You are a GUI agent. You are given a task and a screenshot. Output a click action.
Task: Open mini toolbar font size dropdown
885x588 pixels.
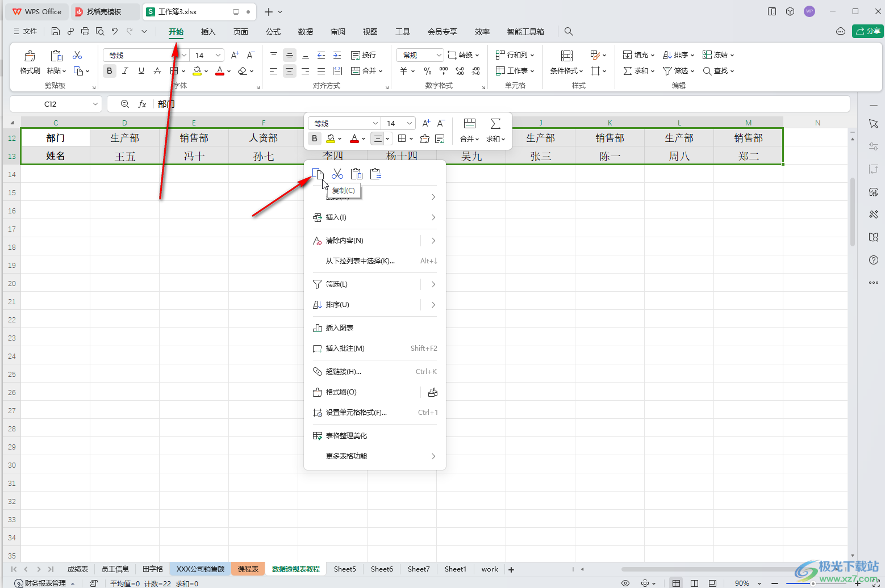pyautogui.click(x=409, y=123)
